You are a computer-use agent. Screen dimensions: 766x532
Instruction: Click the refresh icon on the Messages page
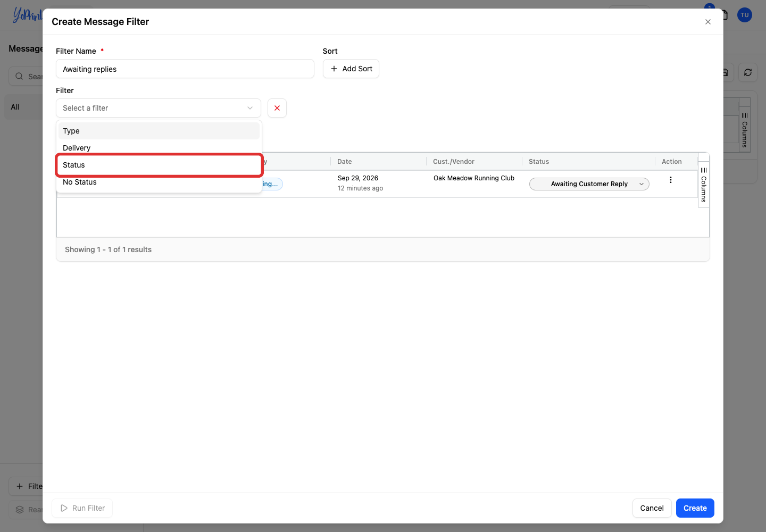748,72
